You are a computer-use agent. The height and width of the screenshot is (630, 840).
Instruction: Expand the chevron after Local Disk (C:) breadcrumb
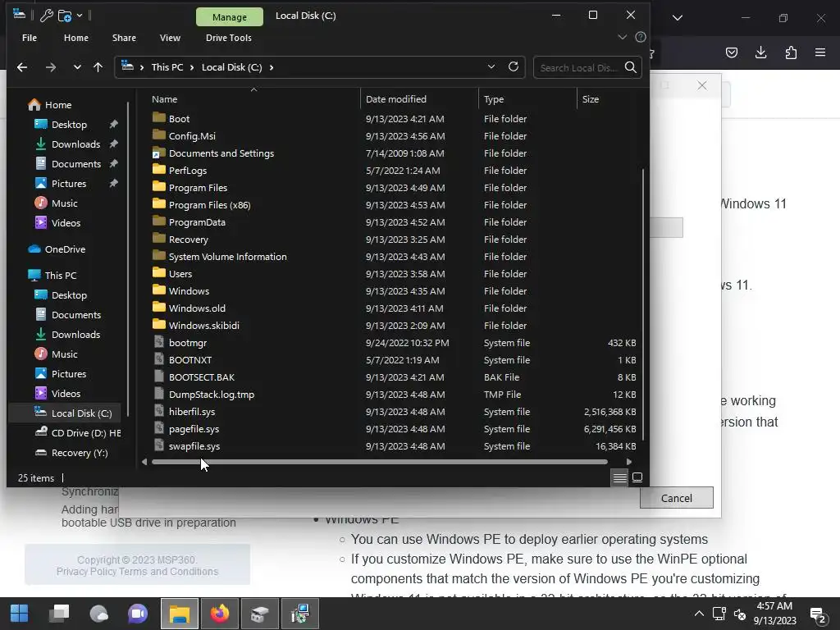click(x=272, y=67)
